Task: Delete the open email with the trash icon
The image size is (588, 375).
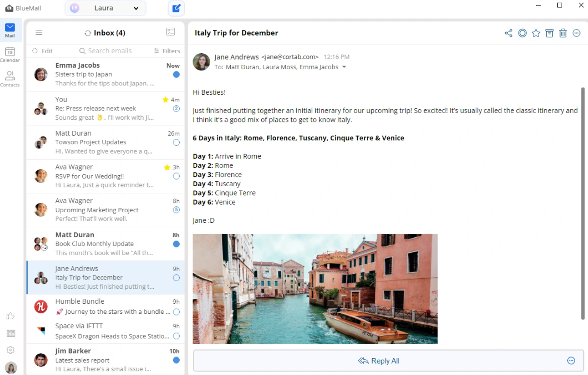Action: tap(563, 33)
